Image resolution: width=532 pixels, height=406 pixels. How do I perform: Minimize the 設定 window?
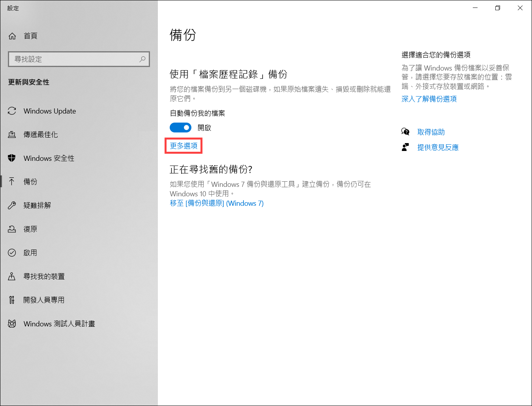point(475,8)
